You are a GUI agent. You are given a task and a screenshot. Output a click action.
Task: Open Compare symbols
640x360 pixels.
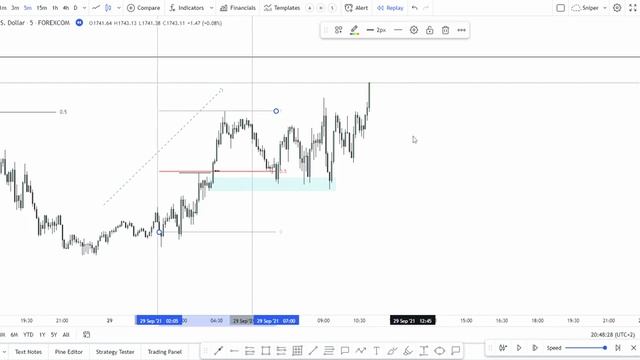[x=143, y=8]
